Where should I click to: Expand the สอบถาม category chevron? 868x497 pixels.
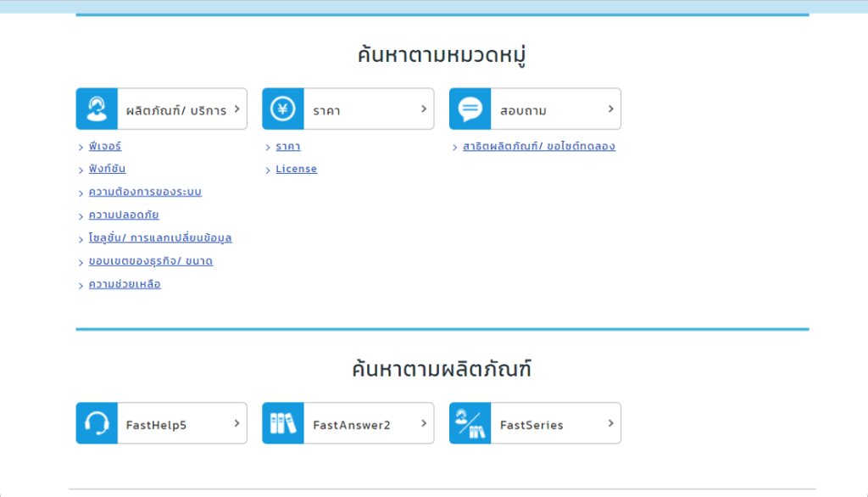(609, 109)
